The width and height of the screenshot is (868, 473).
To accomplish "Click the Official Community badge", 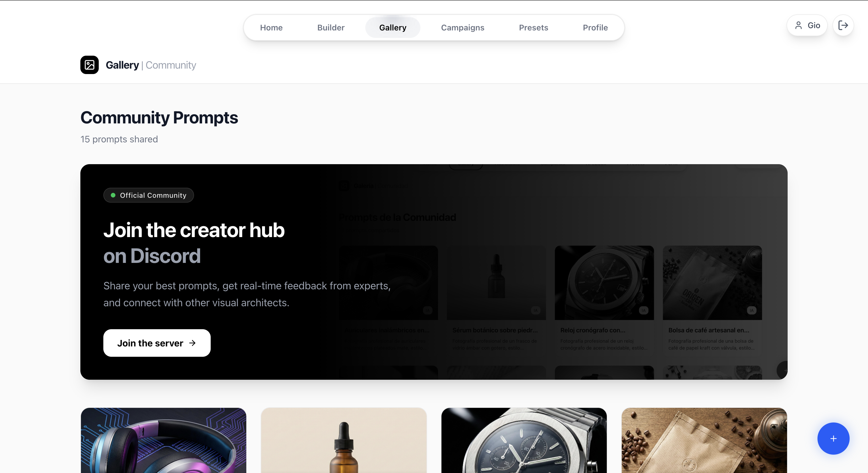I will coord(149,195).
